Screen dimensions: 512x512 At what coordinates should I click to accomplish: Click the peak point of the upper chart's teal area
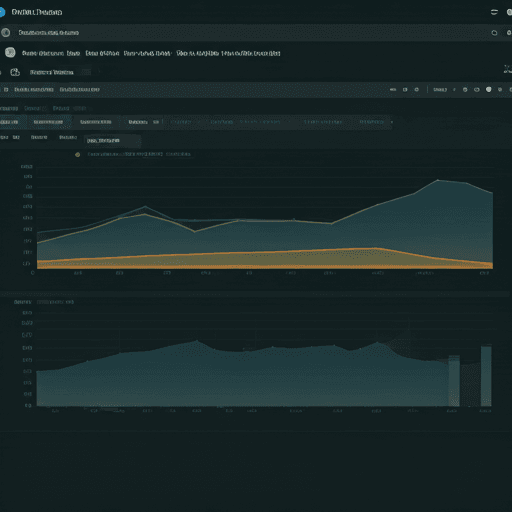coord(438,180)
